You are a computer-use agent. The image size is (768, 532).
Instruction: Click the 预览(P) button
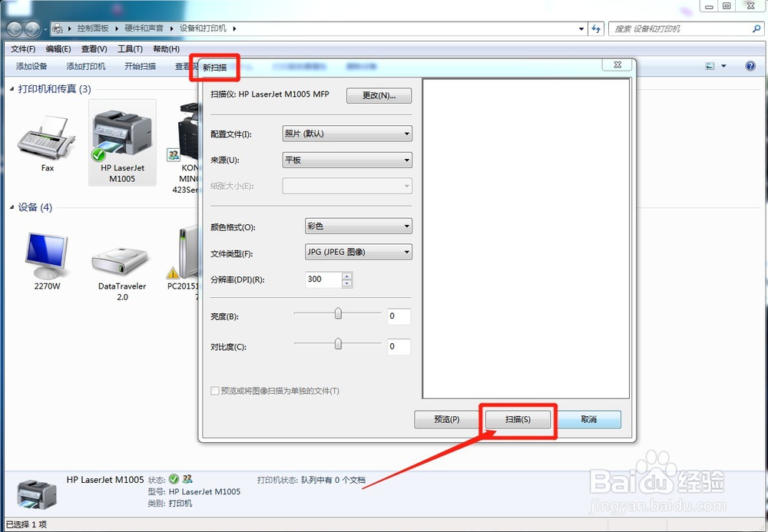coord(447,419)
